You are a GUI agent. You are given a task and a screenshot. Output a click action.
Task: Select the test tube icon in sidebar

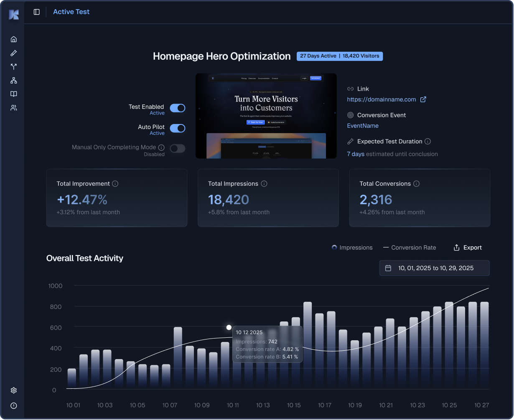(13, 53)
